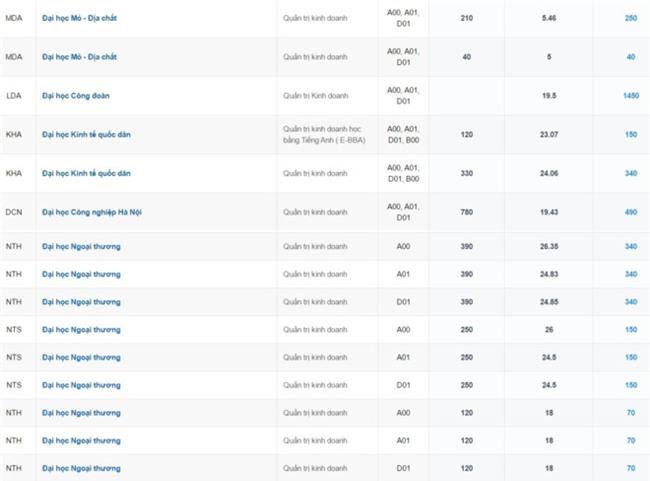This screenshot has width=650, height=481.
Task: Click the blue 1450 number link
Action: (x=629, y=95)
